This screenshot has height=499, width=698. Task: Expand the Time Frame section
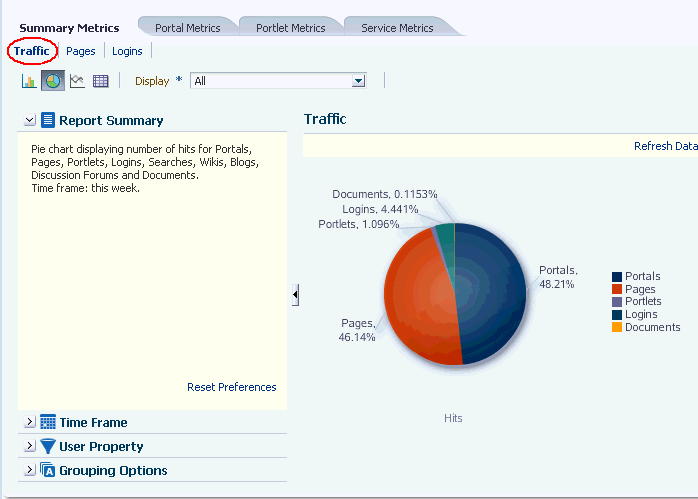(x=30, y=422)
